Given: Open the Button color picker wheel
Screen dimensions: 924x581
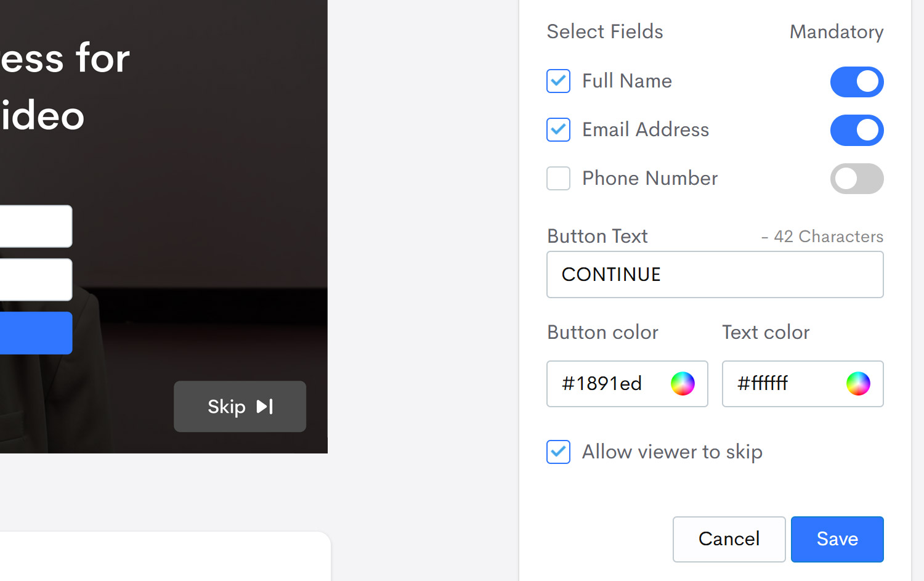Looking at the screenshot, I should 683,383.
